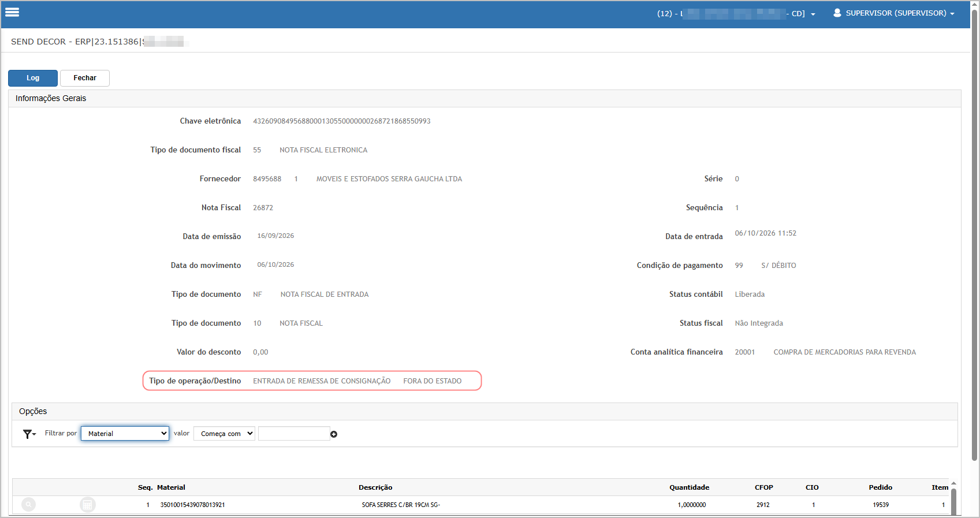The image size is (980, 518).
Task: Click the Quantidade column header
Action: [689, 487]
